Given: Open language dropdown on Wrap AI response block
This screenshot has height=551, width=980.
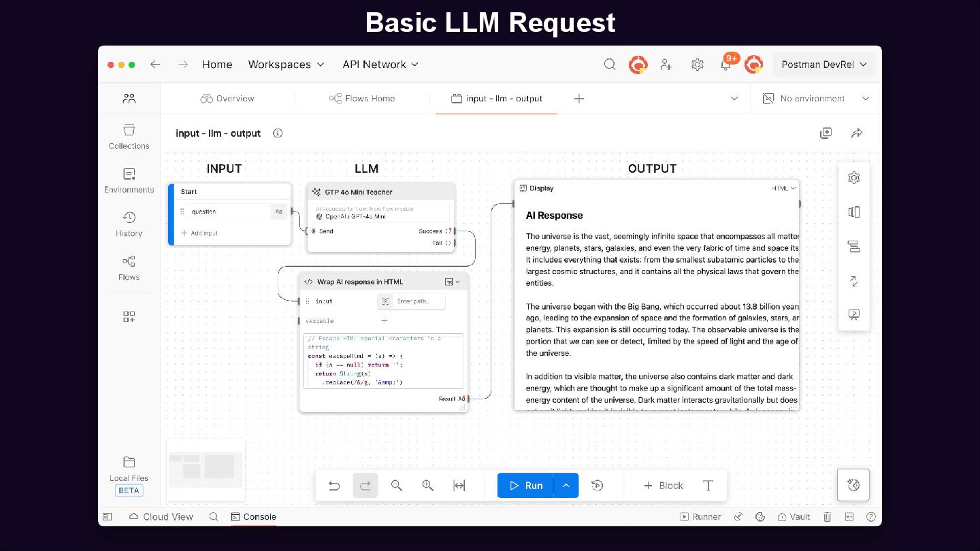Looking at the screenshot, I should tap(453, 282).
